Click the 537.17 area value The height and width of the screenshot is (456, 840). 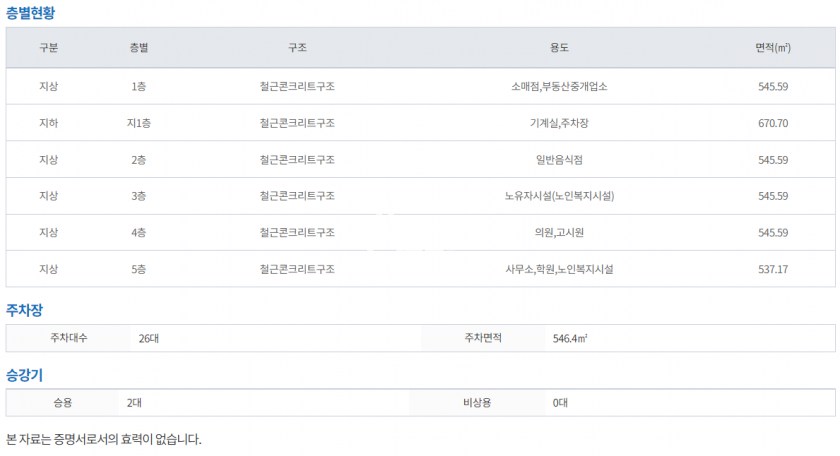(x=773, y=269)
